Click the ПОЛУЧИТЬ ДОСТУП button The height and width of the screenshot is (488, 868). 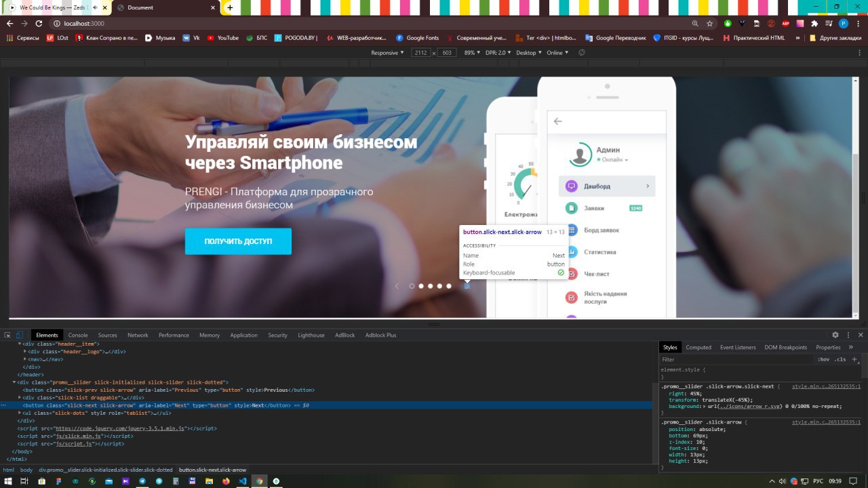tap(238, 241)
